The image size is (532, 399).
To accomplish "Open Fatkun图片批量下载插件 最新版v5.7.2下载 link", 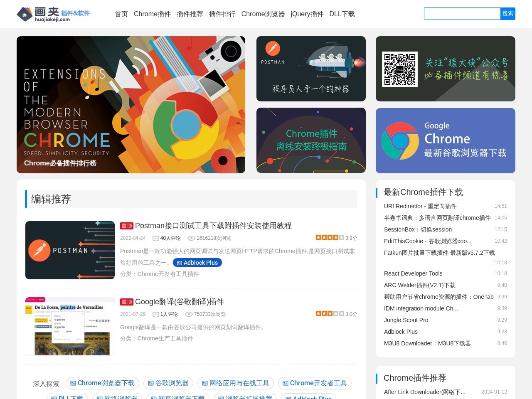I will point(439,253).
